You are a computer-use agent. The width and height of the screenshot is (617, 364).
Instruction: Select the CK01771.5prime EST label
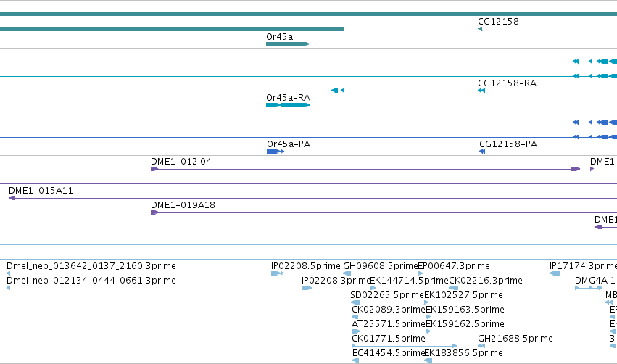(x=389, y=339)
